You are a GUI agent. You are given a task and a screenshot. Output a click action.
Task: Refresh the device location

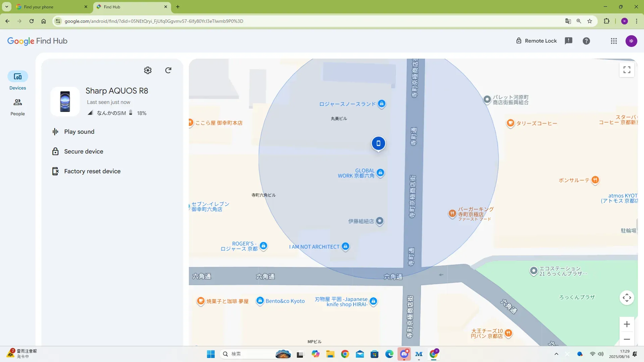(168, 70)
